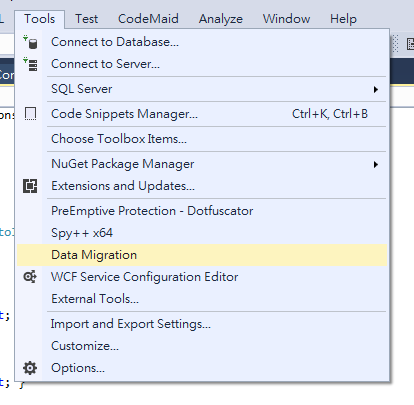
Task: Click the Extensions and Updates icon
Action: 30,186
